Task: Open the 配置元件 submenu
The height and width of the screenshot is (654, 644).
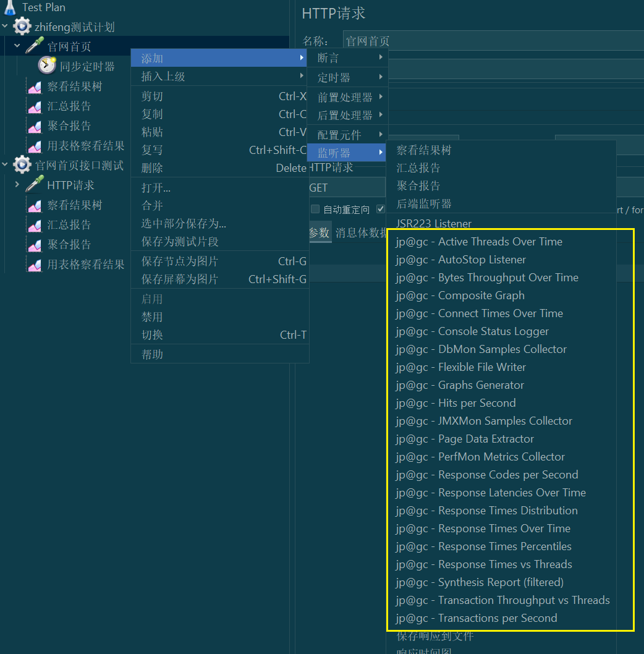Action: (348, 135)
